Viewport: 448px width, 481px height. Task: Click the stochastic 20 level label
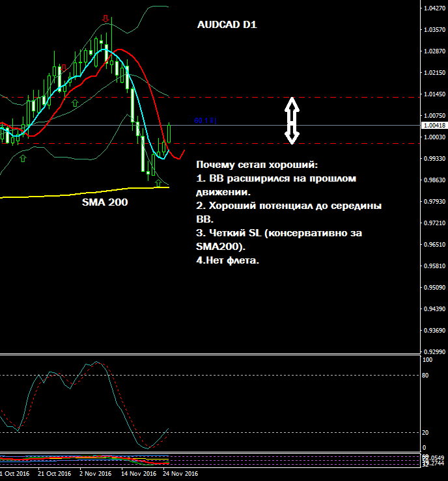tap(425, 433)
